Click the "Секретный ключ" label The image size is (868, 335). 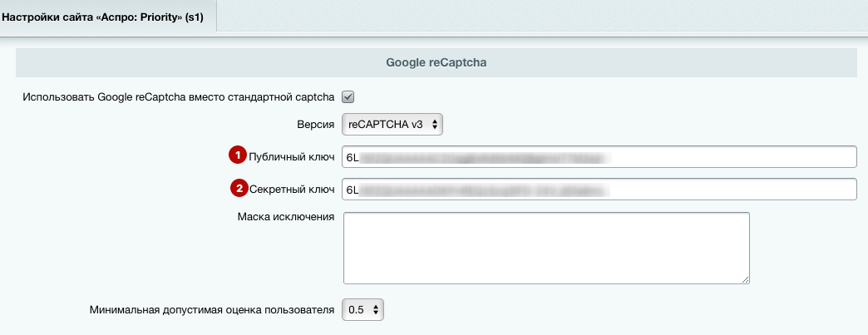click(x=292, y=190)
